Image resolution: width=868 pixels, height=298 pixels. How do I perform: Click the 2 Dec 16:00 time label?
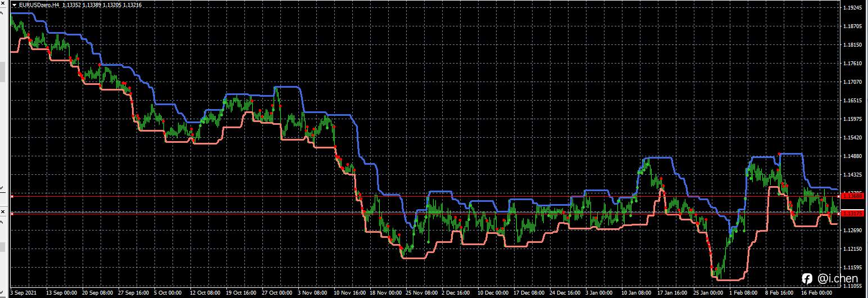pos(457,293)
